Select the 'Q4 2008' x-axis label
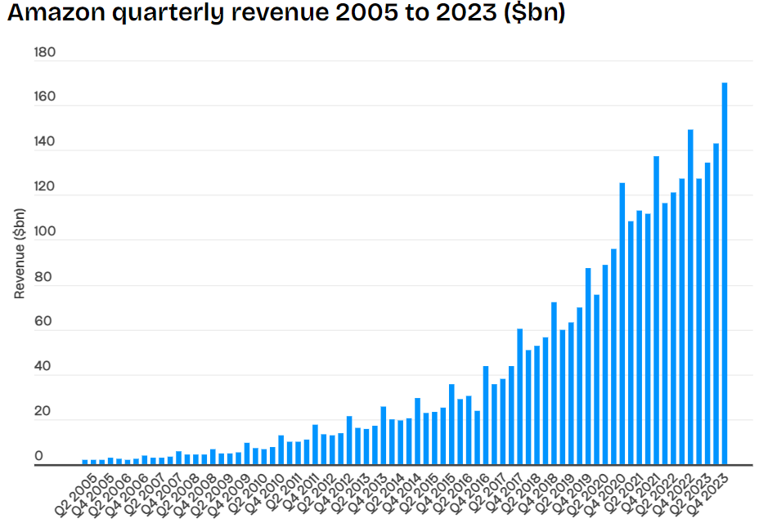Image resolution: width=759 pixels, height=532 pixels. (x=195, y=496)
